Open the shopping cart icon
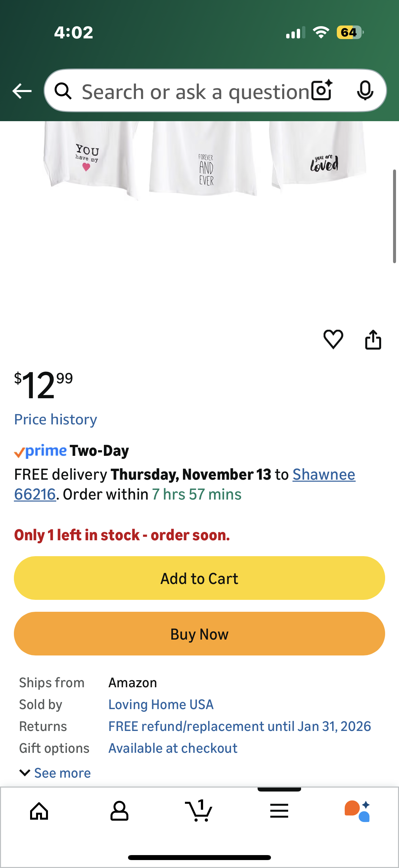Viewport: 399px width, 868px height. 199,811
